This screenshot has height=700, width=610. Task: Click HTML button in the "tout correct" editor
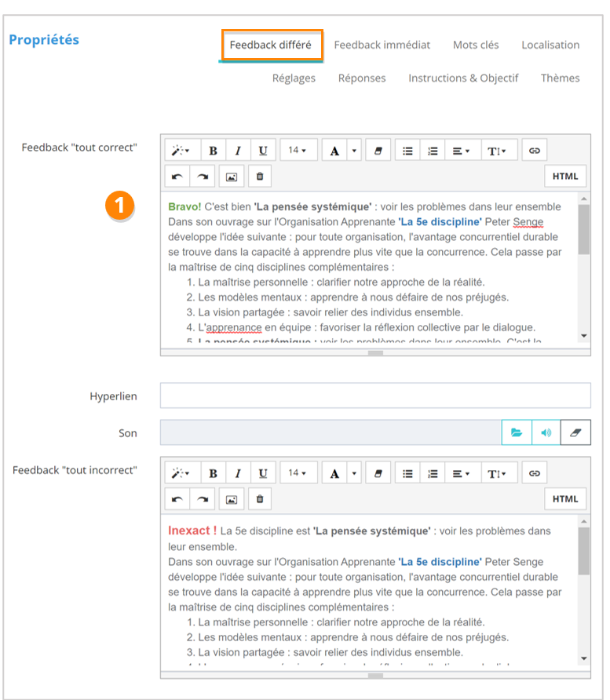[564, 177]
